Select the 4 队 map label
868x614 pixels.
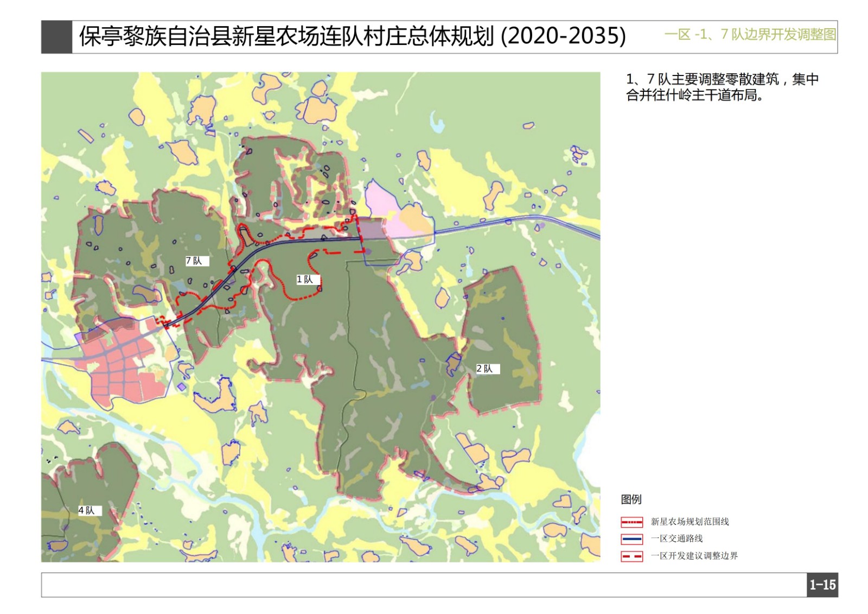(87, 510)
